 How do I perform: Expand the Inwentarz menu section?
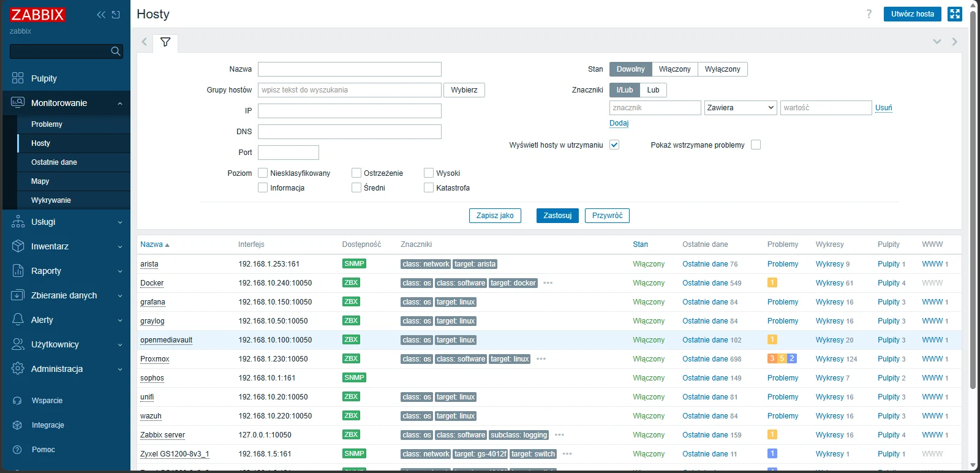click(120, 247)
